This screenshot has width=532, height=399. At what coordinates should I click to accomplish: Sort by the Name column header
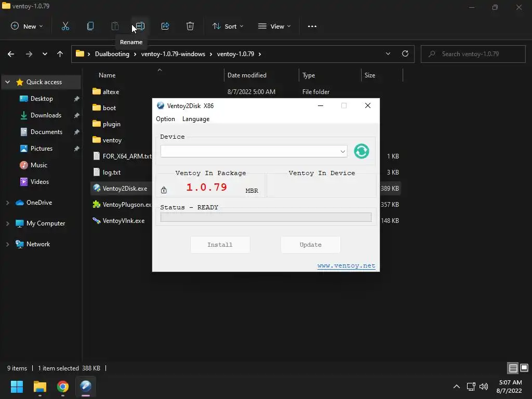[x=107, y=75]
